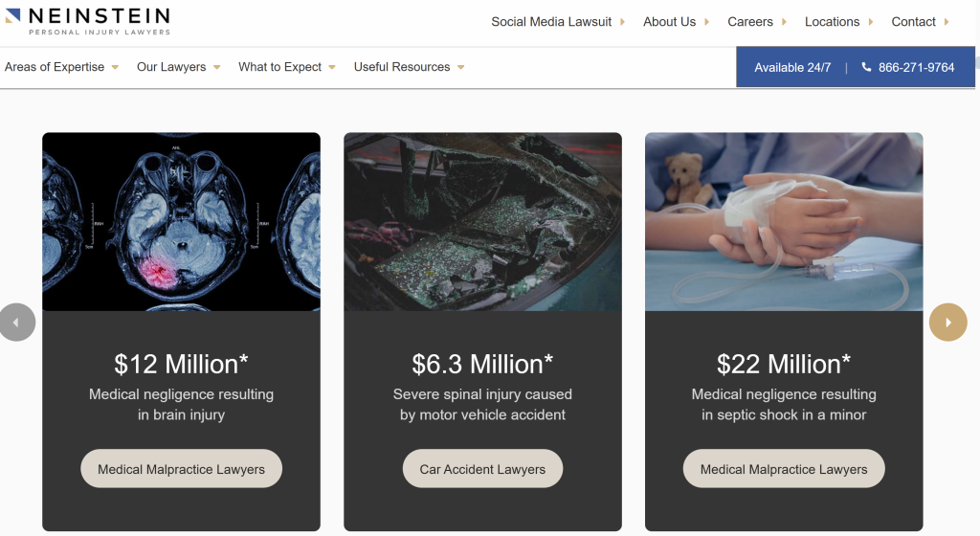
Task: Click the child's hand with IV image
Action: [784, 221]
